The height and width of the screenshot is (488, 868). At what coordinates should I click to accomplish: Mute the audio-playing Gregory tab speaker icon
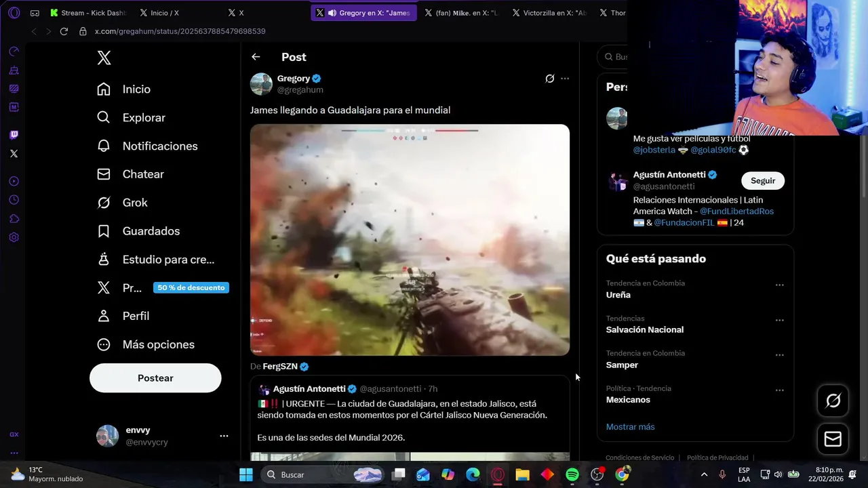332,13
